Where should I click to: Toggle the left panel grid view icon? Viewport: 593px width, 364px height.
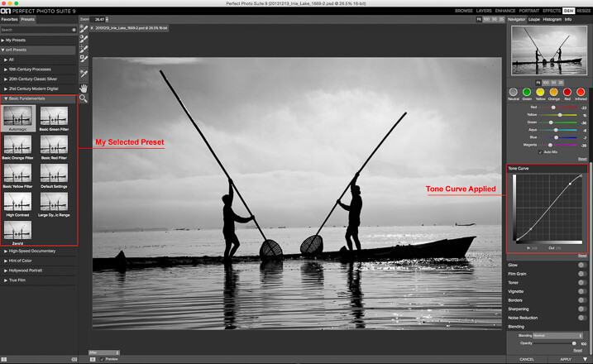point(4,360)
